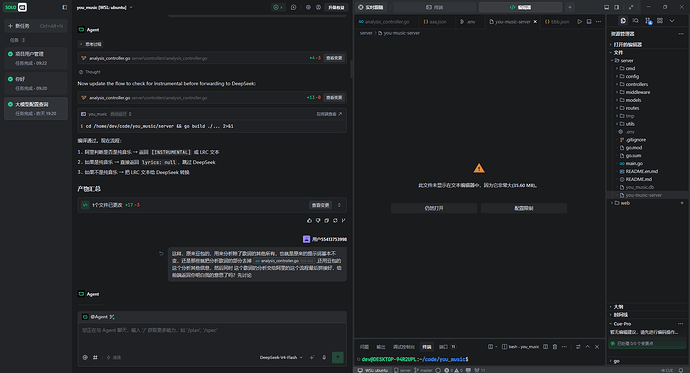The width and height of the screenshot is (690, 373).
Task: Click the master branch status item
Action: [x=423, y=370]
